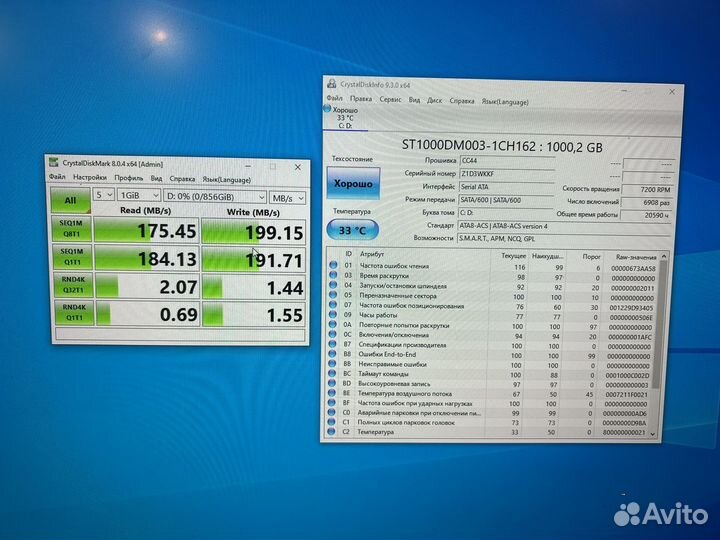Click status icon for C1 Полных циклов парковок головок
The width and height of the screenshot is (720, 540).
coord(332,422)
